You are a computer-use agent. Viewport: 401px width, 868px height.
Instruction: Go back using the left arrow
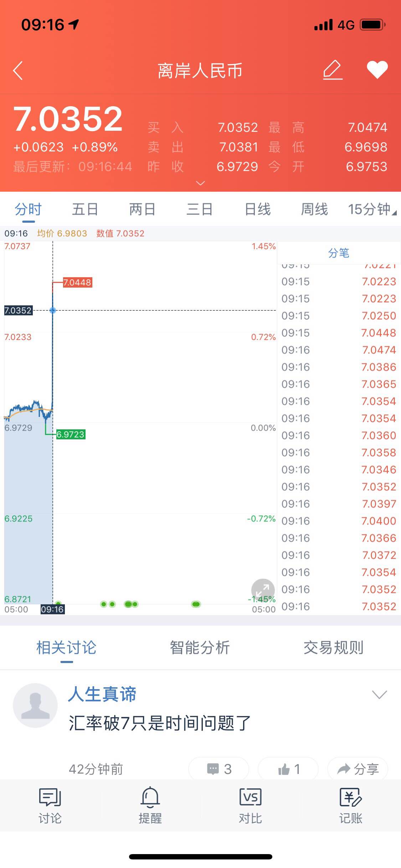(18, 71)
